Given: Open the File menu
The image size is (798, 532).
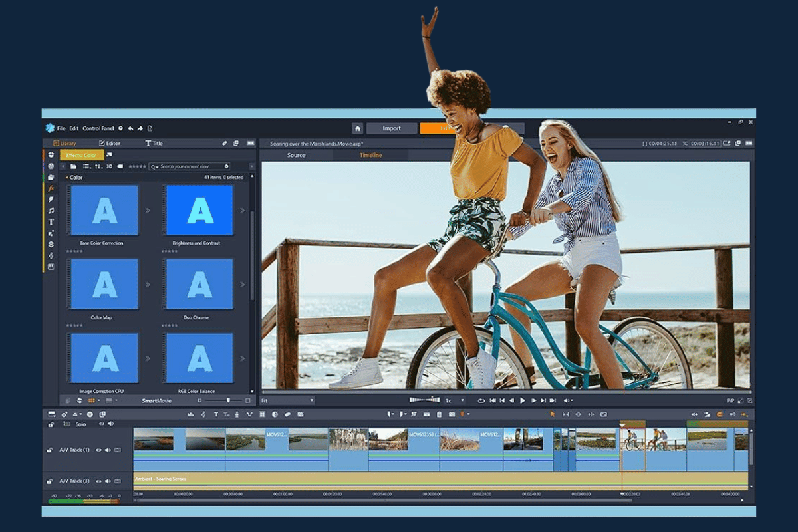Looking at the screenshot, I should tap(61, 128).
